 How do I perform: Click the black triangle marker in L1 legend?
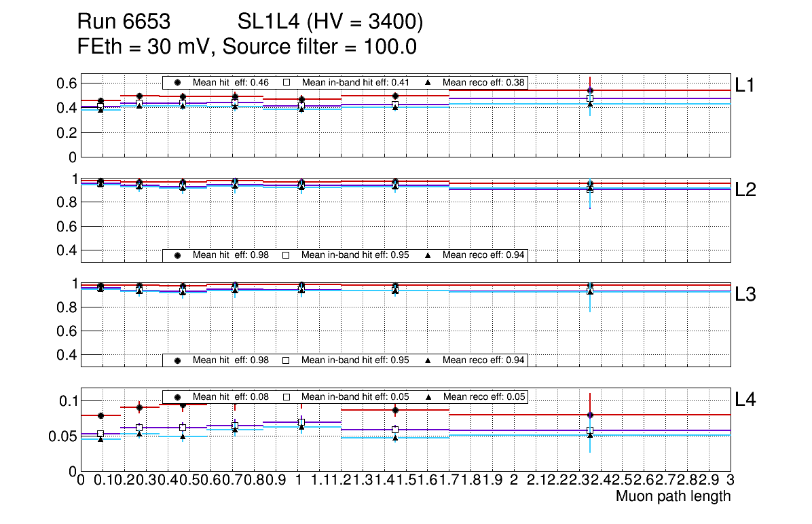point(428,82)
